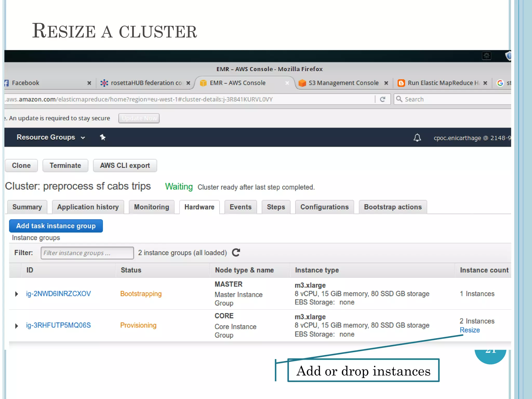Switch to S3 Management Console tab

click(343, 83)
